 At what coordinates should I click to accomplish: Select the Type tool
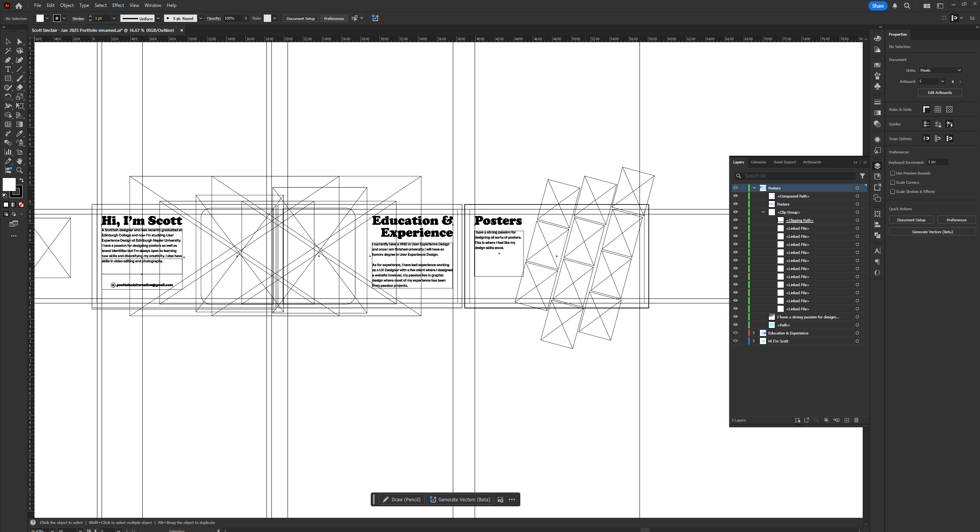point(8,69)
